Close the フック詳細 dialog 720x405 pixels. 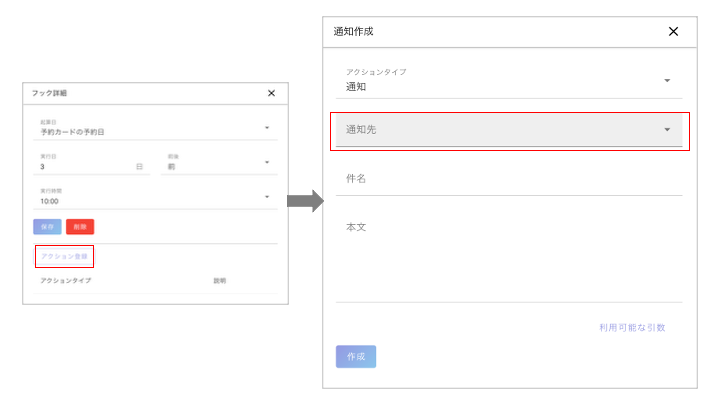pyautogui.click(x=271, y=93)
